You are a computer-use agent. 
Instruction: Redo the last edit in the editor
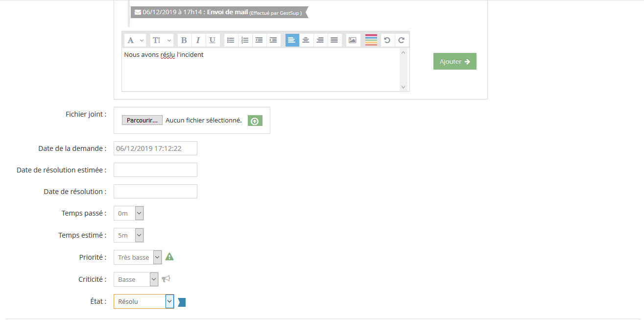(x=401, y=40)
